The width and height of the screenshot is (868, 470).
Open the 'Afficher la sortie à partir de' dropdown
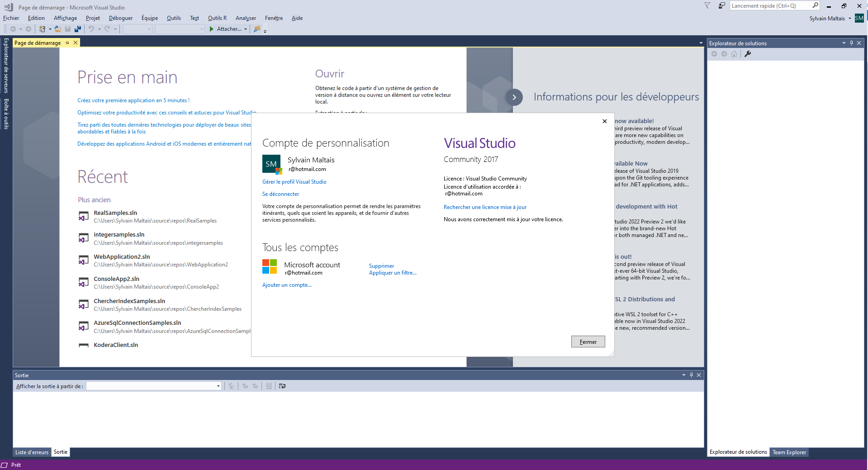218,386
